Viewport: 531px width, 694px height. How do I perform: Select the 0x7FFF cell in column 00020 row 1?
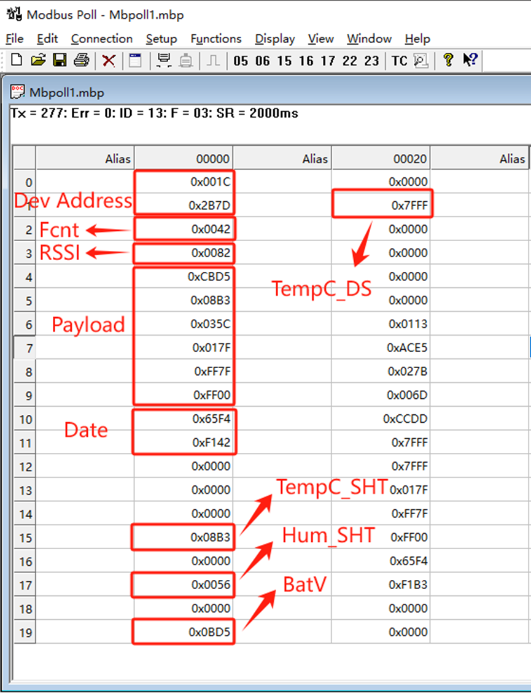381,205
